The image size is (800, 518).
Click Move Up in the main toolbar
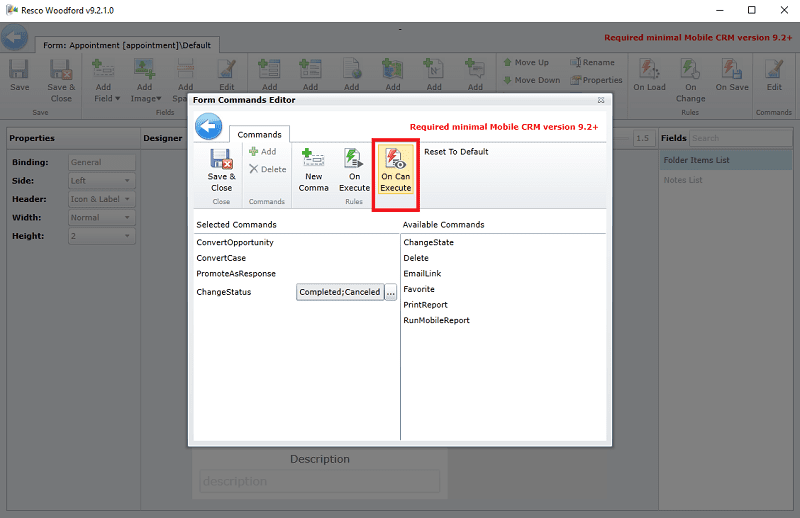526,62
